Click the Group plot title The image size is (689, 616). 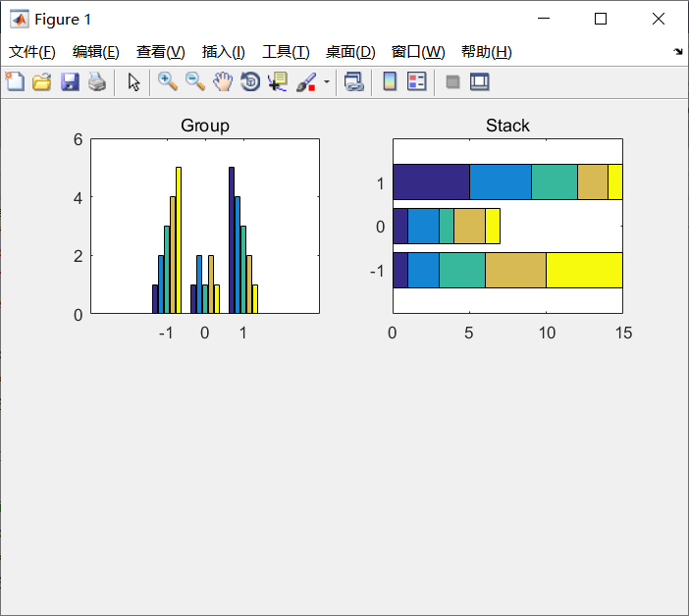tap(205, 126)
